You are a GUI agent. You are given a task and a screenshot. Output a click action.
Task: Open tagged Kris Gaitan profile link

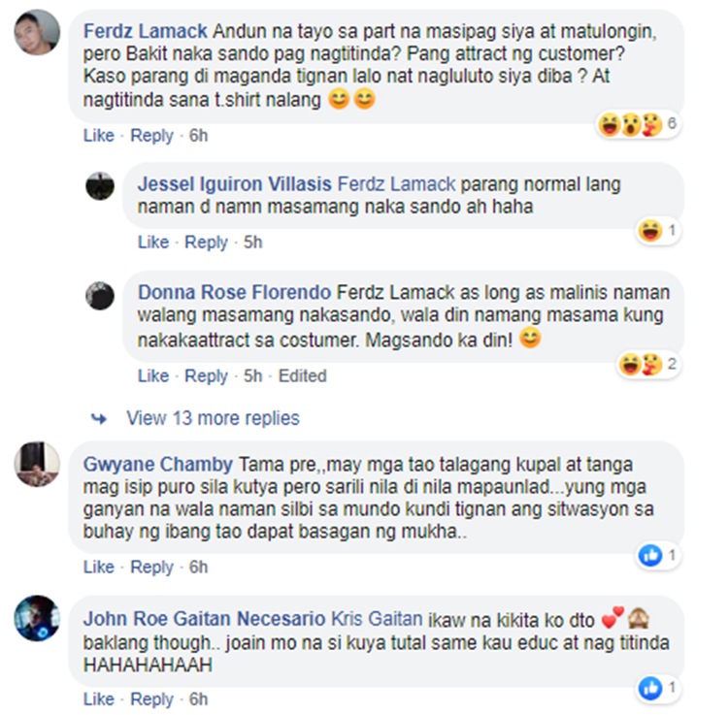377,619
